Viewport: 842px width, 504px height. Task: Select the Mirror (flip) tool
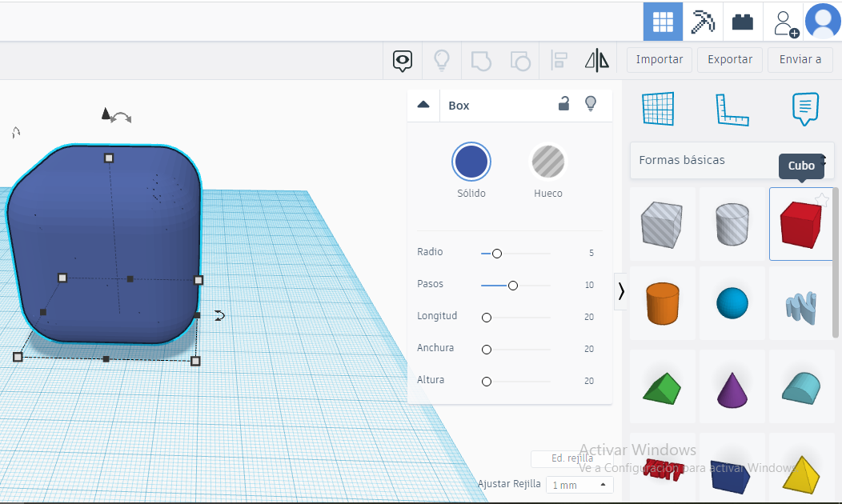[596, 60]
